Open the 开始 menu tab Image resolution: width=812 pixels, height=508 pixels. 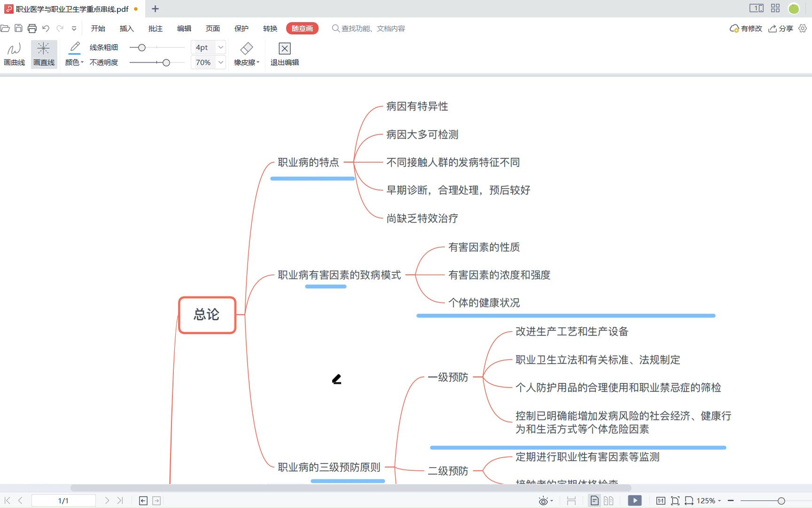(x=98, y=29)
